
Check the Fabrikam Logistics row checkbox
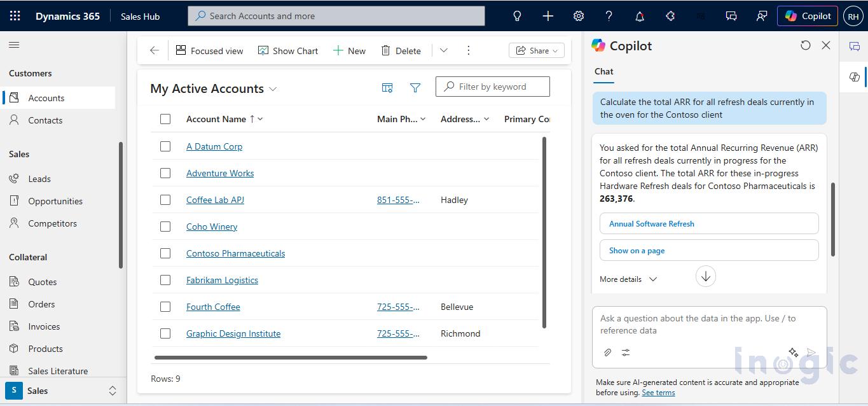[165, 280]
